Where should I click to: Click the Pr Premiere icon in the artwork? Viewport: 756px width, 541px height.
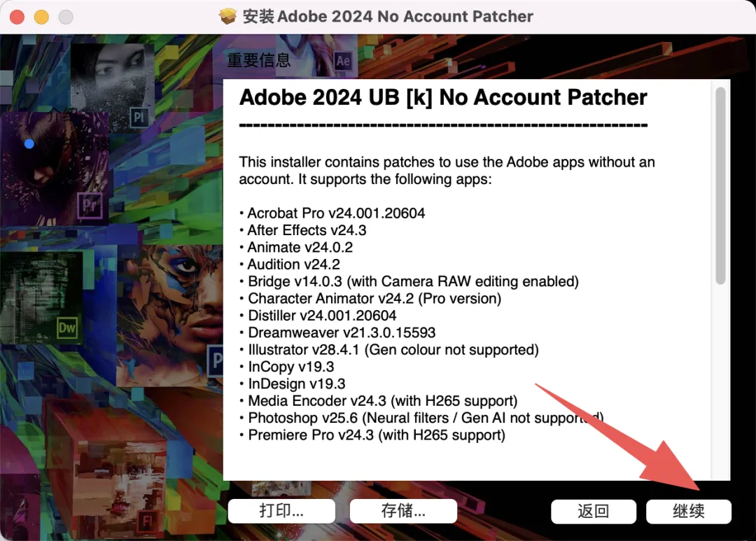coord(90,206)
